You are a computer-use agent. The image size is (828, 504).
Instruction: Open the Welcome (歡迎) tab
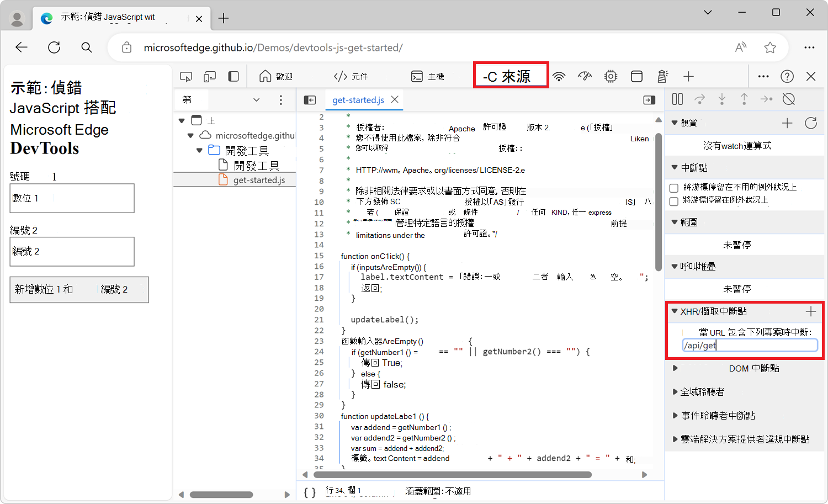(276, 76)
